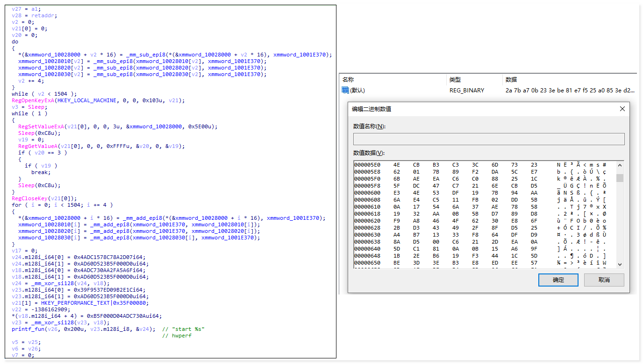Close the 编辑二进制数值 dialog
643x364 pixels.
tap(622, 109)
